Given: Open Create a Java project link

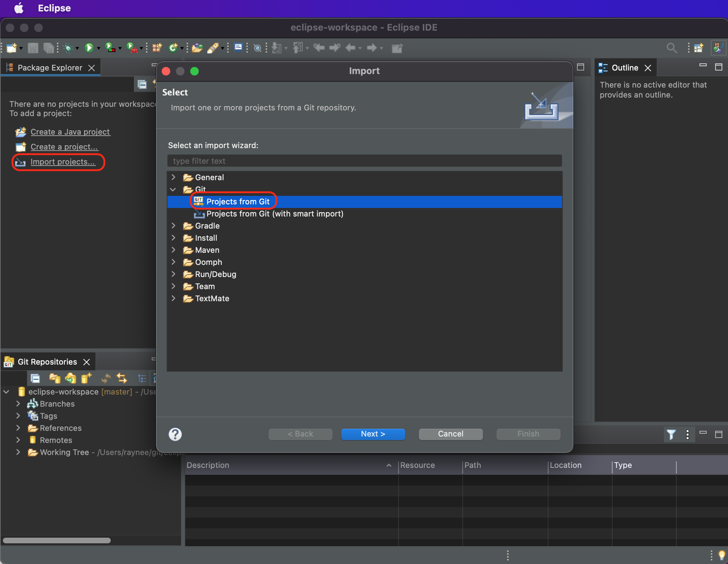Looking at the screenshot, I should 70,132.
